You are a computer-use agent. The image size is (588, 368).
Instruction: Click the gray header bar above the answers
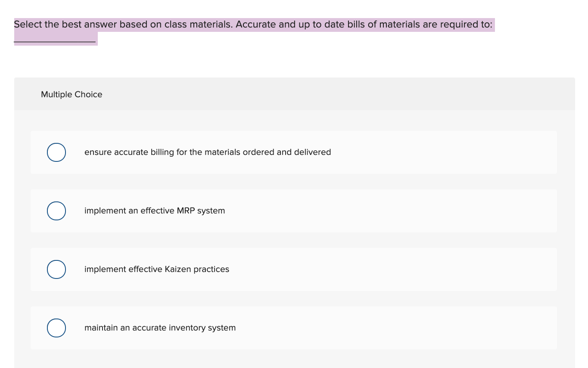pos(294,94)
